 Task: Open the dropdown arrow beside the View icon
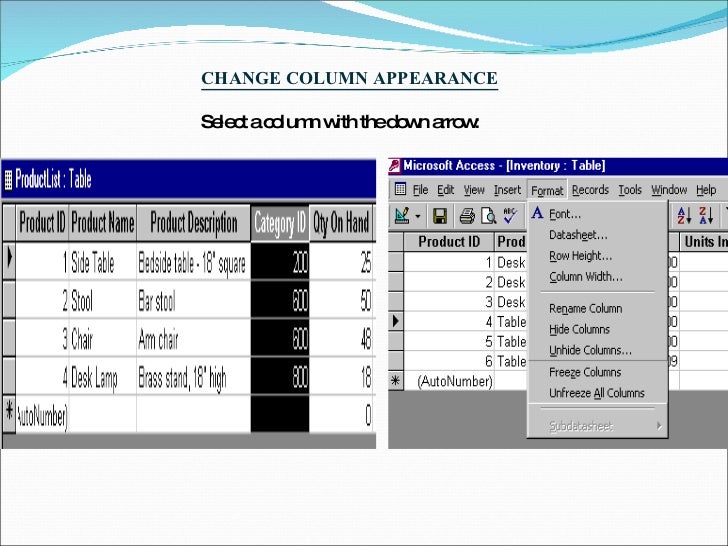[418, 216]
